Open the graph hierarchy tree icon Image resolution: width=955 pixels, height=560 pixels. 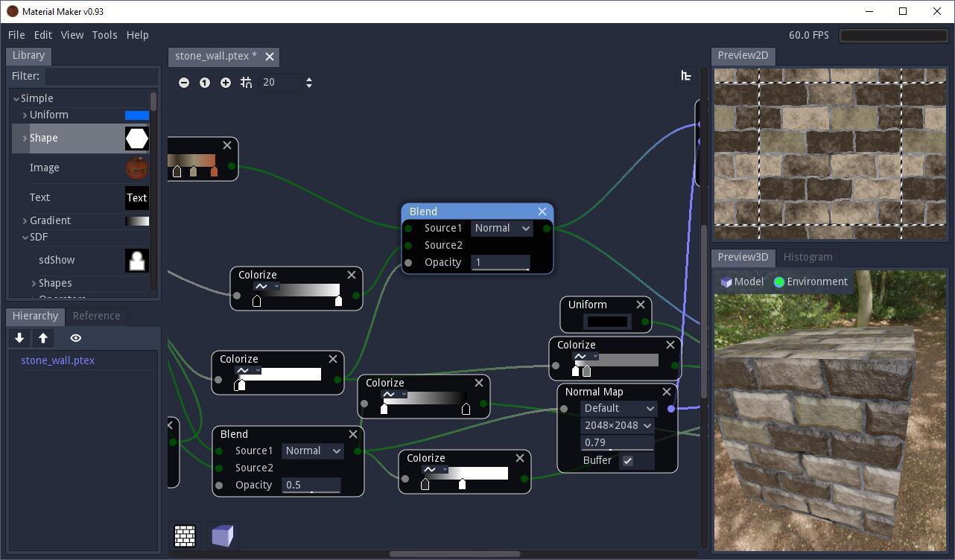[686, 76]
